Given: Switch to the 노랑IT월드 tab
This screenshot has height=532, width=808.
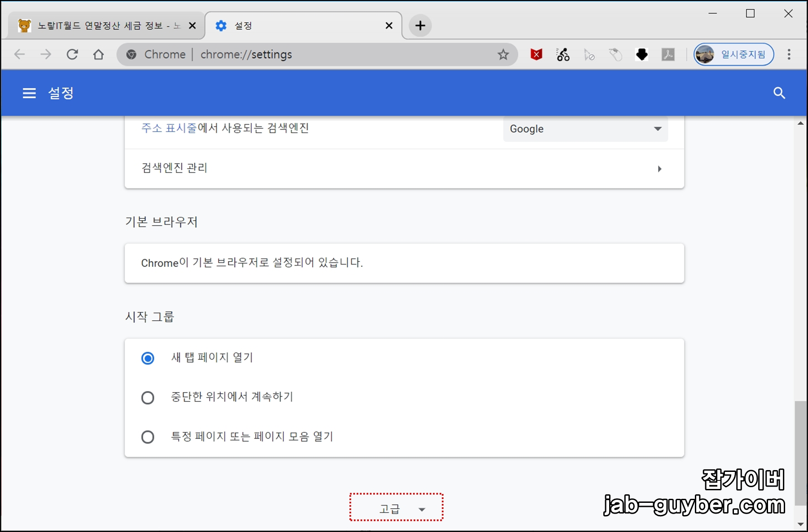Looking at the screenshot, I should (x=99, y=26).
